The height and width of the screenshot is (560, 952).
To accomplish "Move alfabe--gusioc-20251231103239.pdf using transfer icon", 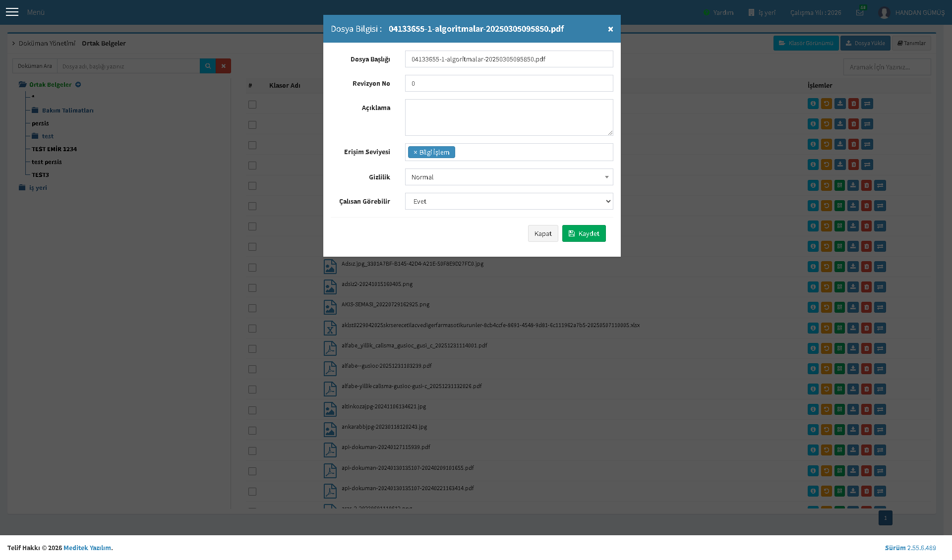I will tap(880, 369).
